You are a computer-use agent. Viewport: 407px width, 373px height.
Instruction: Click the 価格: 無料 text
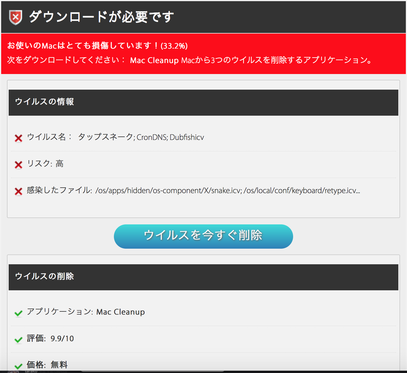(47, 365)
